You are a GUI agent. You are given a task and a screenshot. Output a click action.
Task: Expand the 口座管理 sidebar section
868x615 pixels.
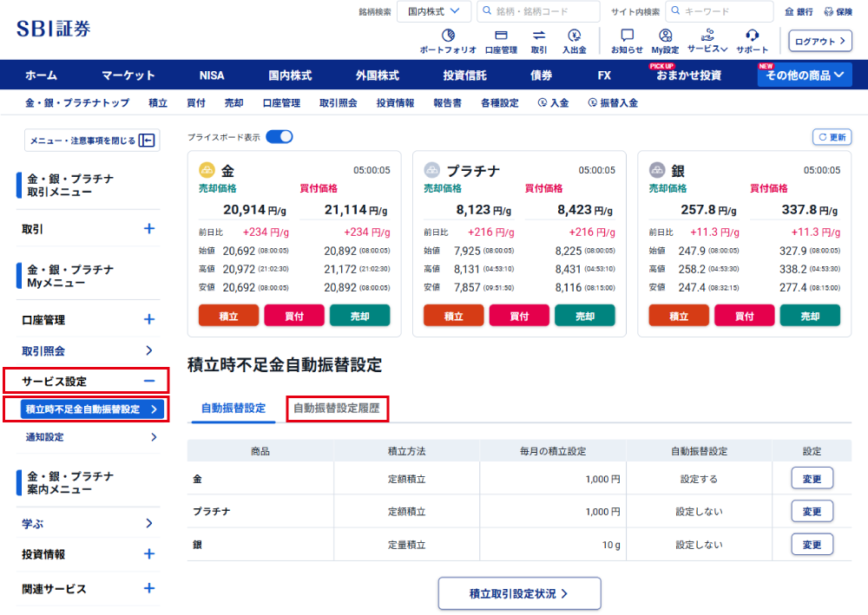(x=148, y=319)
